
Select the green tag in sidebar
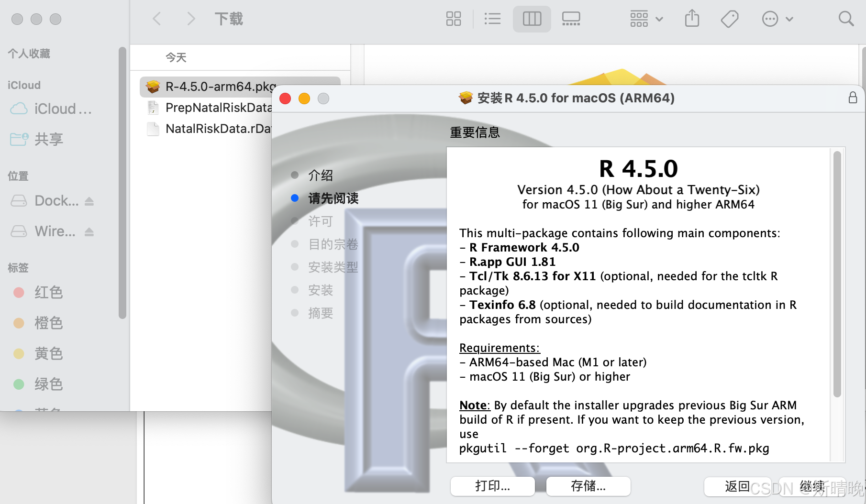pyautogui.click(x=38, y=384)
